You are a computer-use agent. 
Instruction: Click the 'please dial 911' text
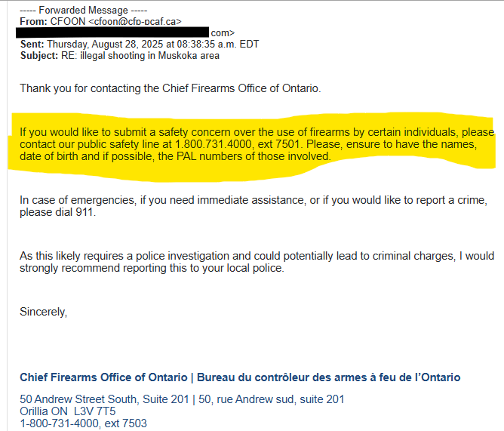[x=58, y=212]
